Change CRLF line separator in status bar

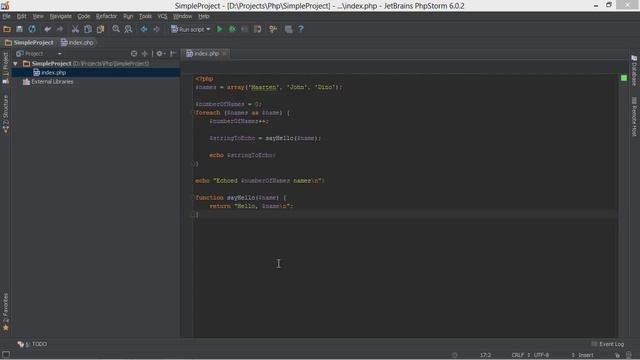(521, 355)
